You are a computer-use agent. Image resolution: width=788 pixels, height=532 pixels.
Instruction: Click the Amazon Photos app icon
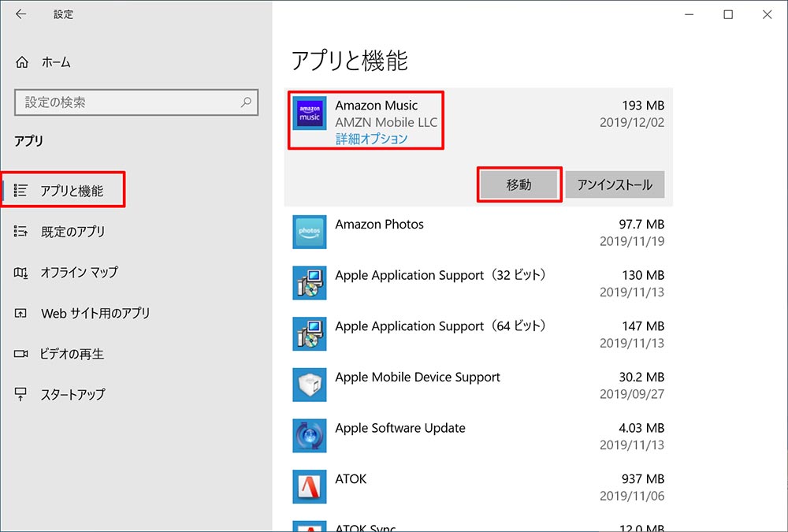(x=310, y=232)
